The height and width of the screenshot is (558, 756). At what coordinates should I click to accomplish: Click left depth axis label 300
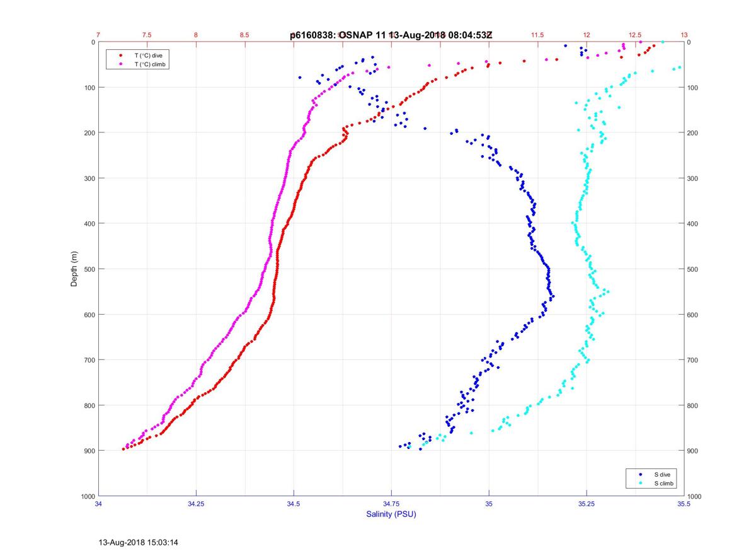pyautogui.click(x=89, y=178)
